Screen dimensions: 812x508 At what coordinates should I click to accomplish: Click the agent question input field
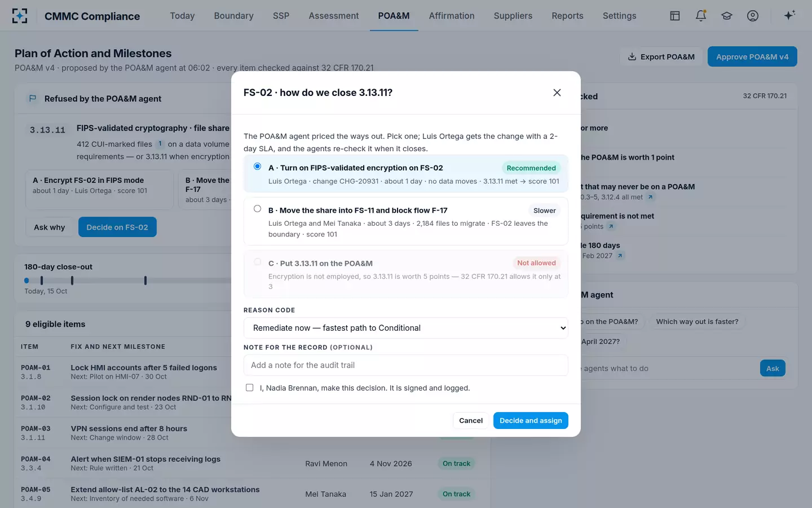click(668, 369)
